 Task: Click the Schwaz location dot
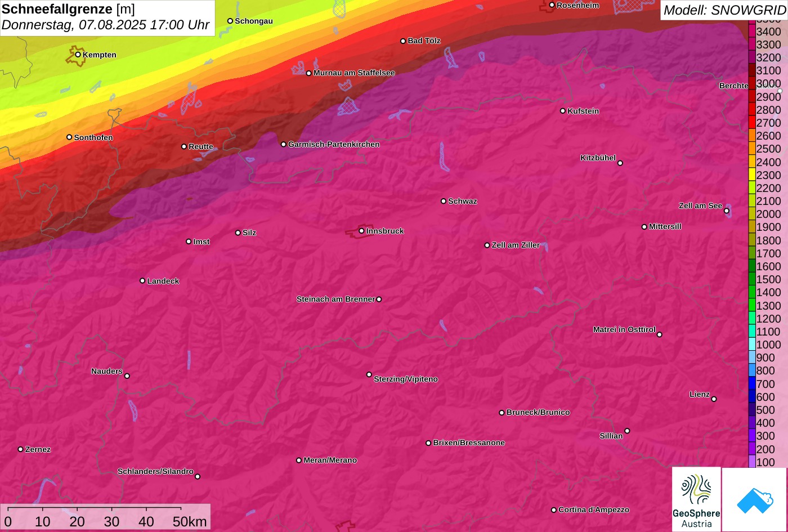(444, 201)
